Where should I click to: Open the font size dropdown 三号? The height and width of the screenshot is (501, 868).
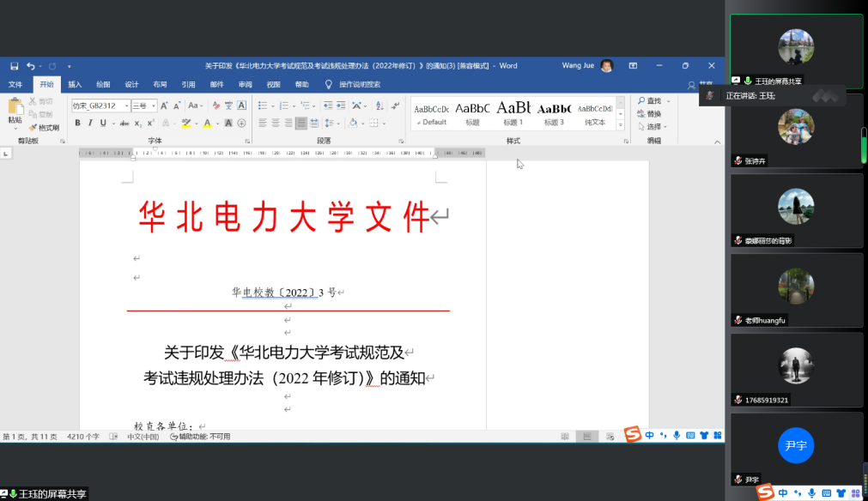(143, 106)
